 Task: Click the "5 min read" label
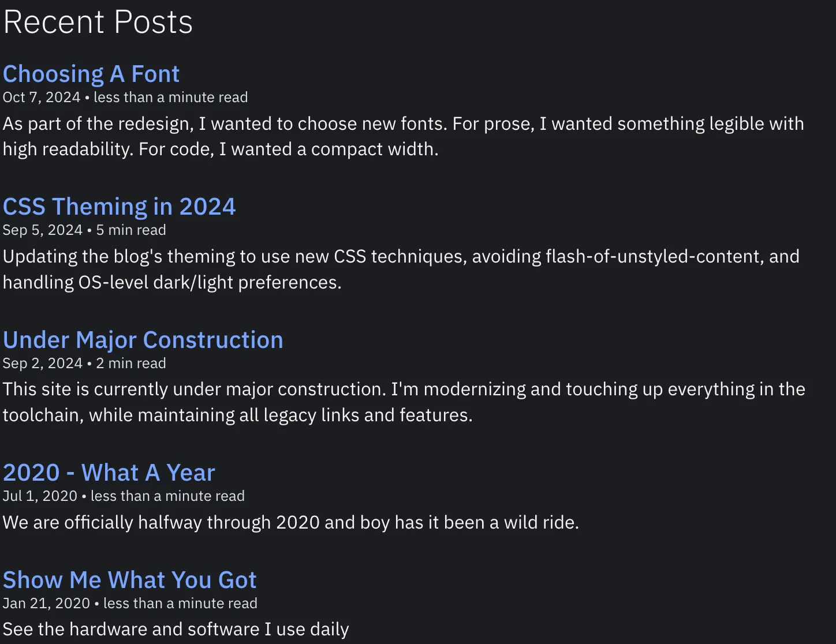(x=131, y=230)
